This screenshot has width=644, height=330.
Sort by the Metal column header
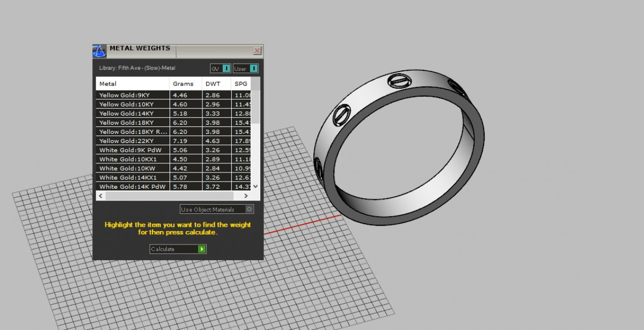click(x=133, y=84)
